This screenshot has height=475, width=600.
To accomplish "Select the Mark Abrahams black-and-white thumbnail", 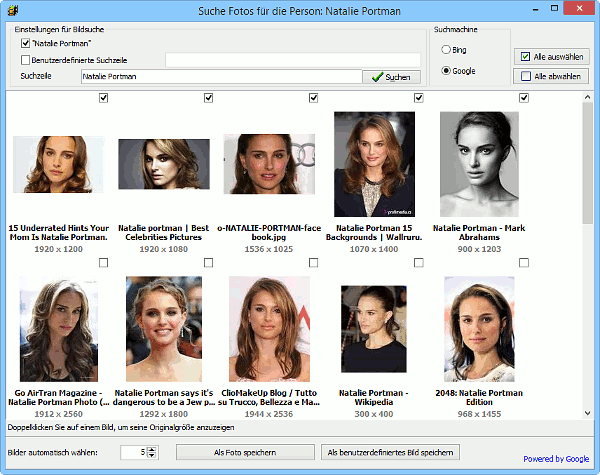I will [x=479, y=164].
